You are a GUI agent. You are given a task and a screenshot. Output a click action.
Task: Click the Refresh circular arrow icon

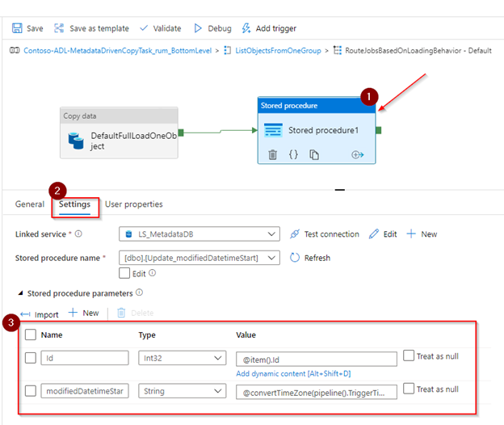click(295, 258)
